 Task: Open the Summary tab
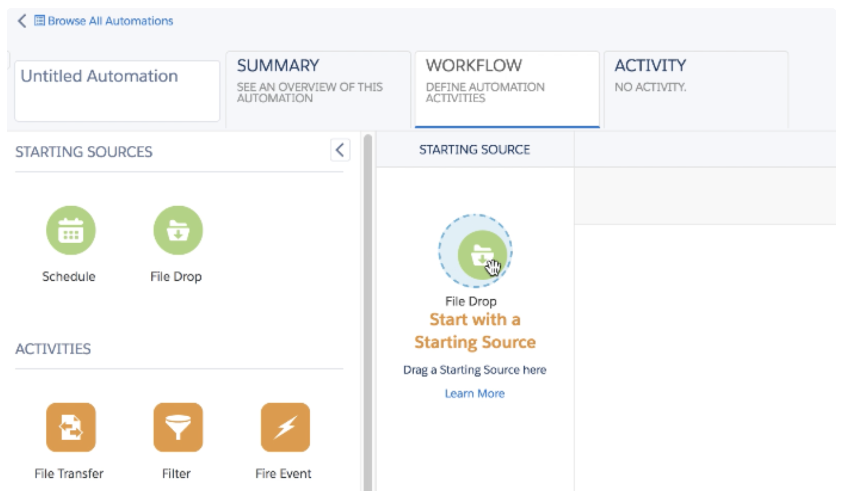pos(318,88)
